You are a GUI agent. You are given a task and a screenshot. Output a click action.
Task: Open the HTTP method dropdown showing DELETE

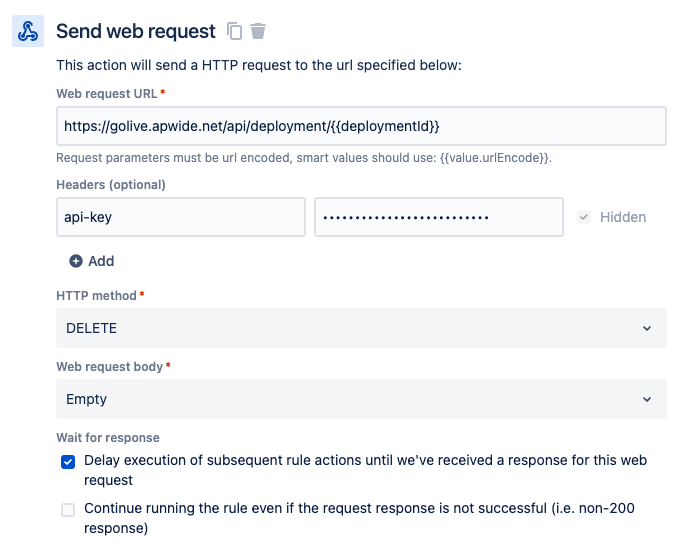(360, 328)
